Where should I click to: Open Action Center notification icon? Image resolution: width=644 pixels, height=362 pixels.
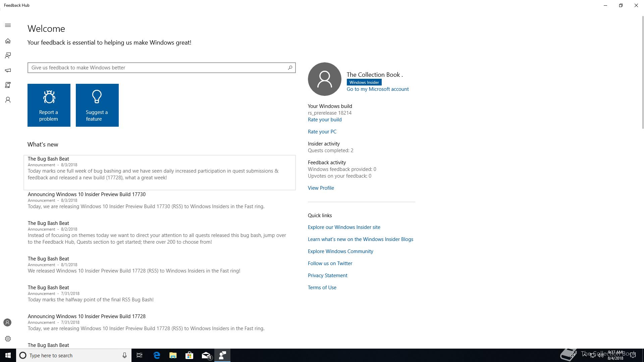coord(633,355)
